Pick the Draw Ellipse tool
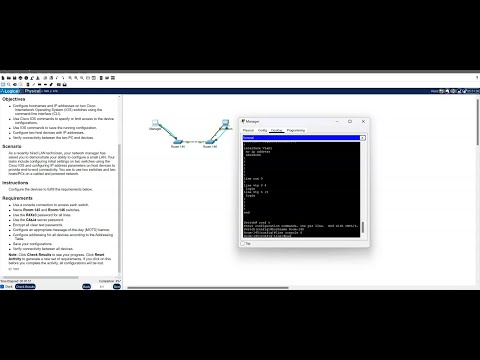 [45, 84]
